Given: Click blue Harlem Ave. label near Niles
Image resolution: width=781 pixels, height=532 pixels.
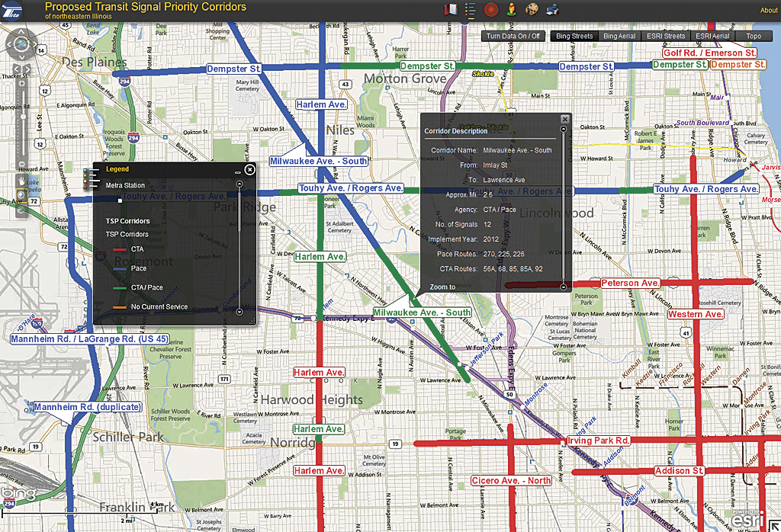Looking at the screenshot, I should [321, 104].
